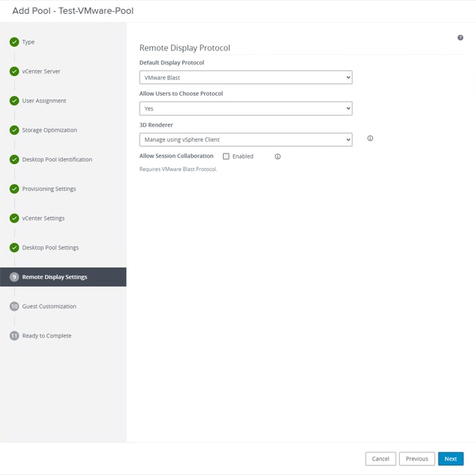Click checkmark beside vCenter Settings

(15, 218)
